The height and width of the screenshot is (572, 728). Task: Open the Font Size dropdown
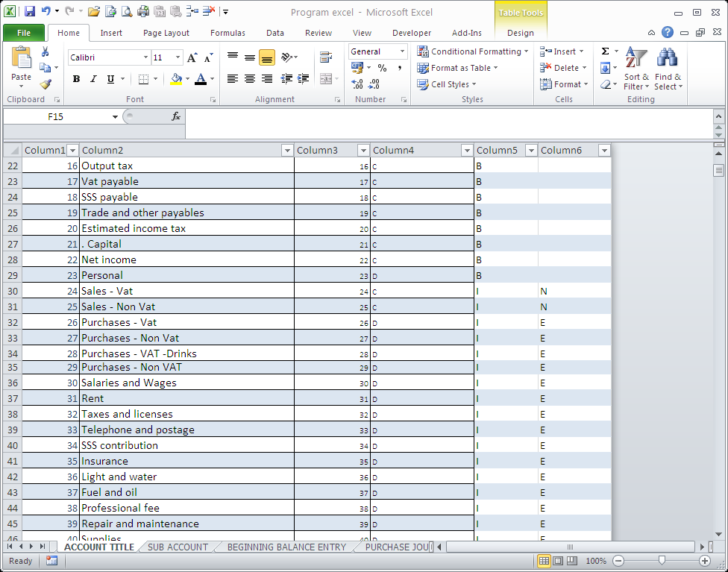click(178, 57)
